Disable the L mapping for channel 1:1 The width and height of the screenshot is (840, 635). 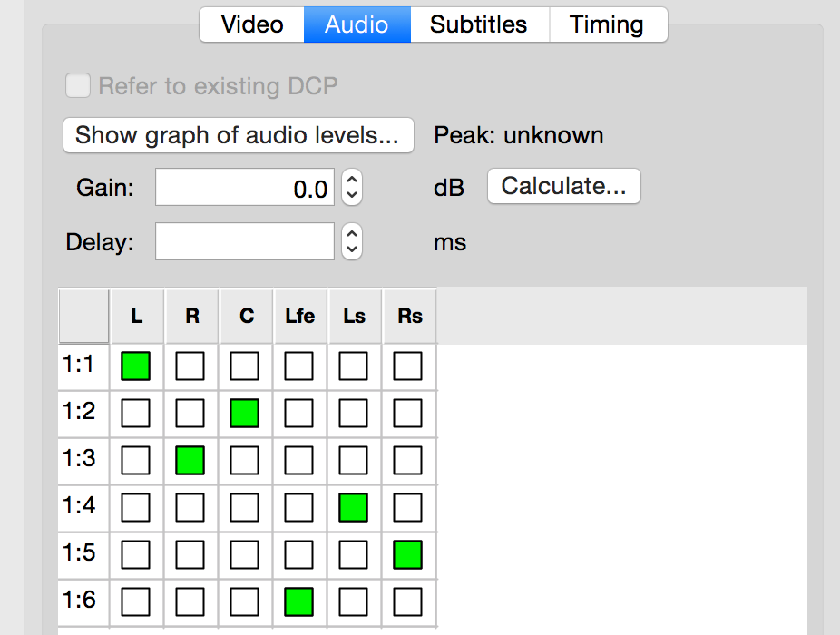(x=136, y=366)
